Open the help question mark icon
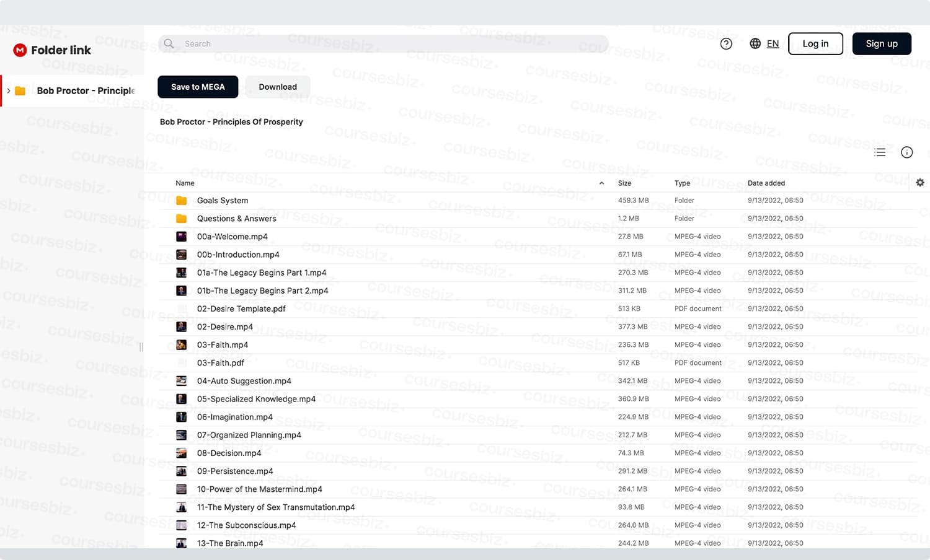This screenshot has width=930, height=560. (726, 43)
